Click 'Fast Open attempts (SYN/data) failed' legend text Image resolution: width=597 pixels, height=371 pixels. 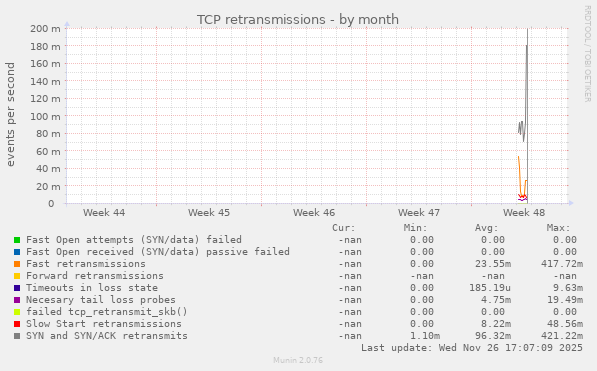[x=134, y=240]
